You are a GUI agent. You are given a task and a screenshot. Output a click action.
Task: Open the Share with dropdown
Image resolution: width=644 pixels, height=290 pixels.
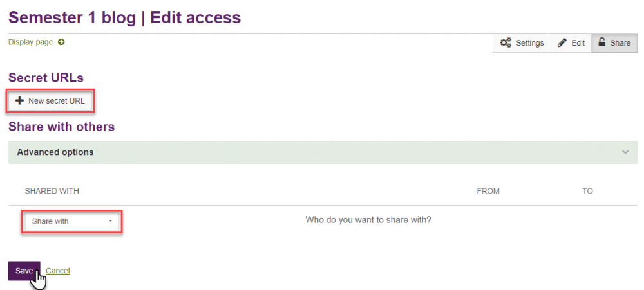click(x=71, y=221)
